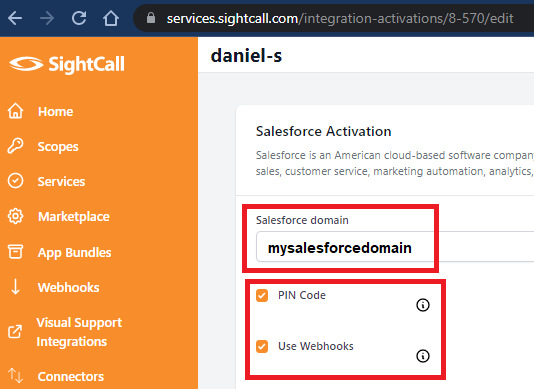The width and height of the screenshot is (534, 389).
Task: Show info for PIN Code option
Action: tap(423, 305)
